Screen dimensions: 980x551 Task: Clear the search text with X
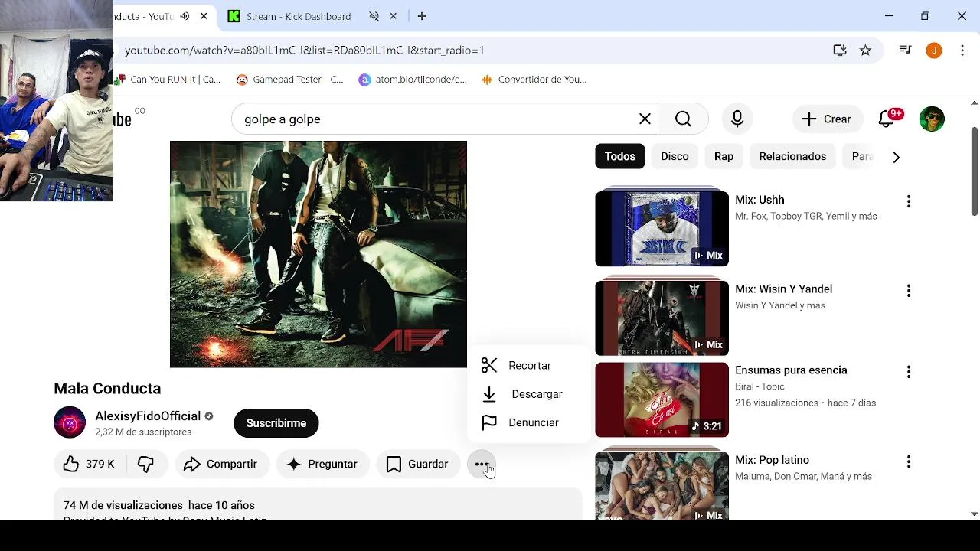[645, 119]
